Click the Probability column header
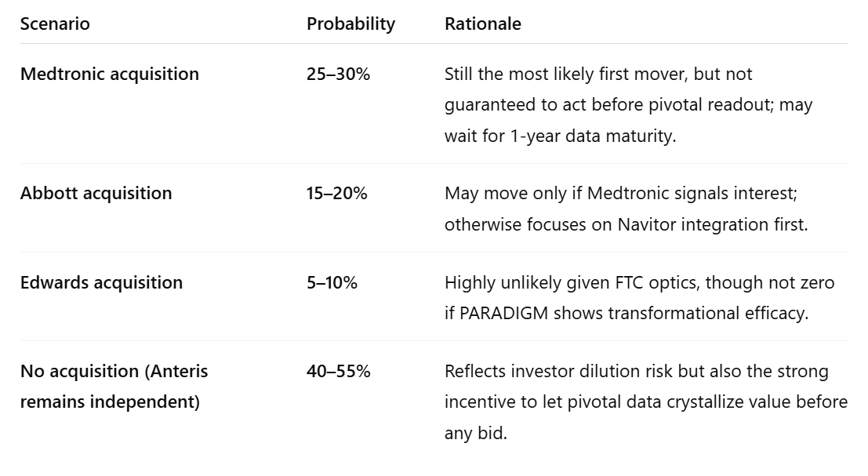 click(350, 24)
